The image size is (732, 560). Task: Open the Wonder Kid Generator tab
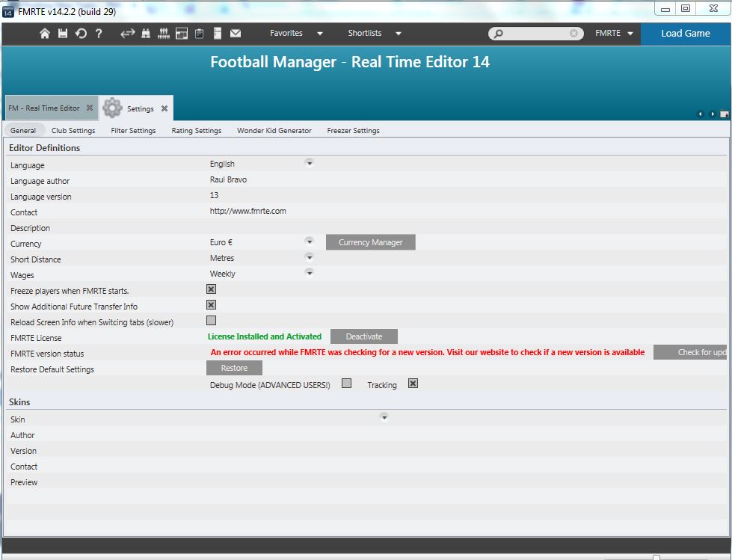pos(274,131)
